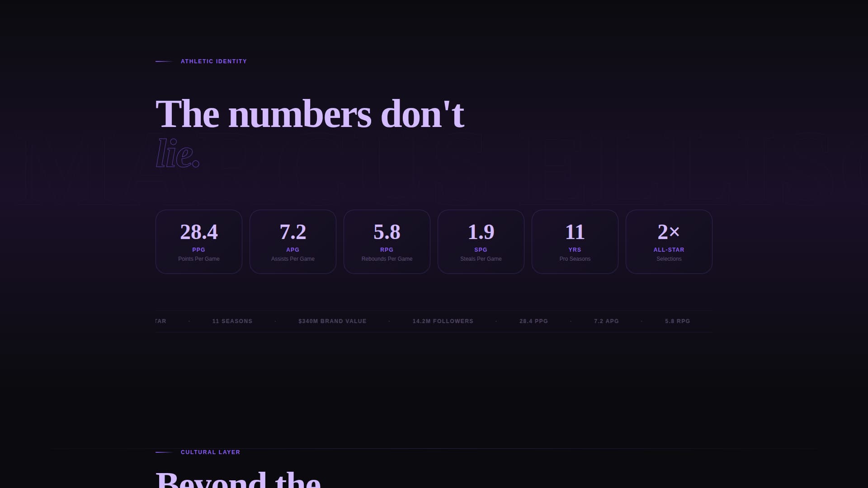Click the 'Beyond the' heading
This screenshot has height=488, width=868.
pyautogui.click(x=239, y=478)
